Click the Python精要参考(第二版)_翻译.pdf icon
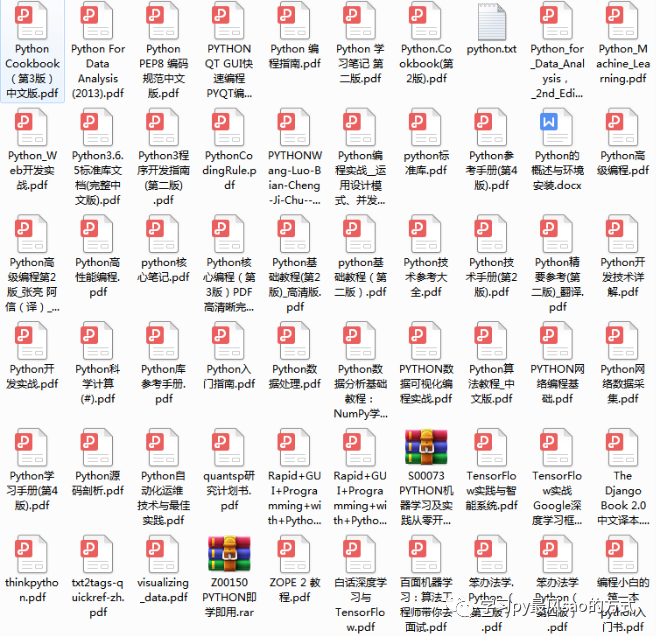This screenshot has width=656, height=636. pos(557,233)
